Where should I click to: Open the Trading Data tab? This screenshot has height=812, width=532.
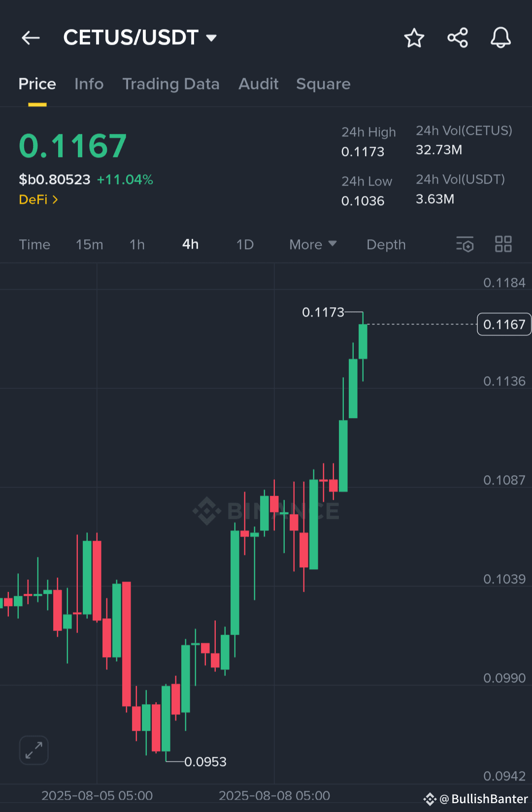[x=171, y=84]
